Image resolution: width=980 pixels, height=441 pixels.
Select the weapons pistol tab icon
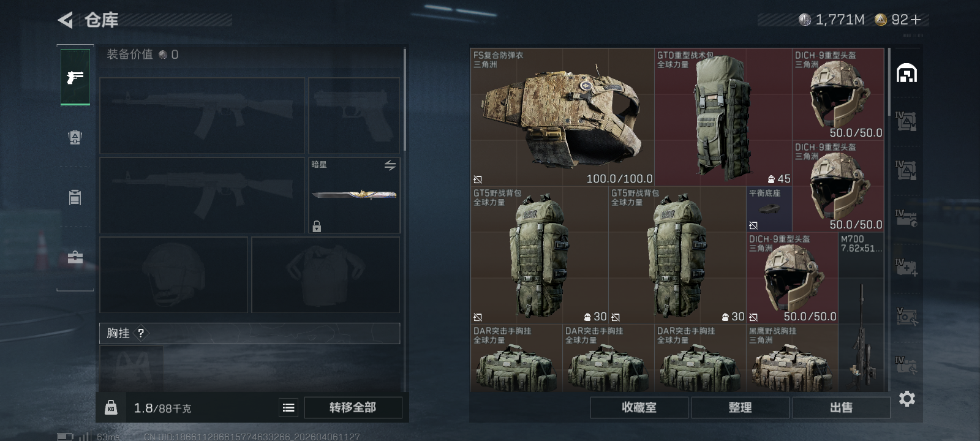click(75, 77)
